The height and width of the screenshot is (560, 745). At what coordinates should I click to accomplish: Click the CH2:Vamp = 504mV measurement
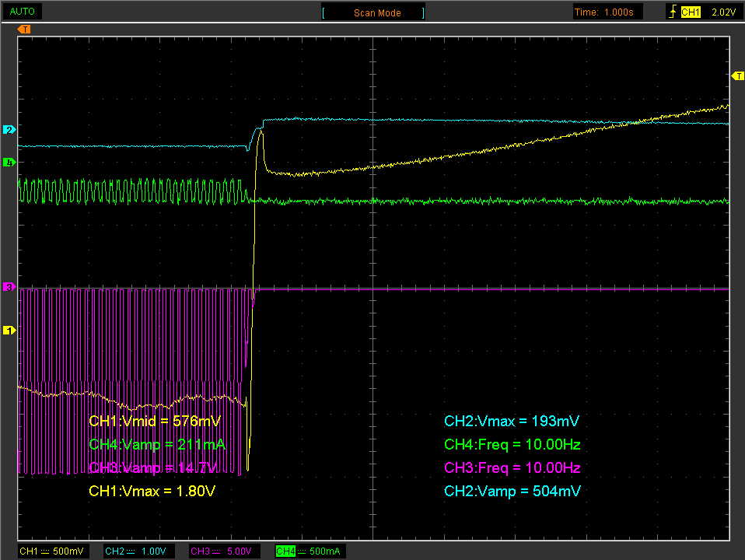pyautogui.click(x=512, y=491)
